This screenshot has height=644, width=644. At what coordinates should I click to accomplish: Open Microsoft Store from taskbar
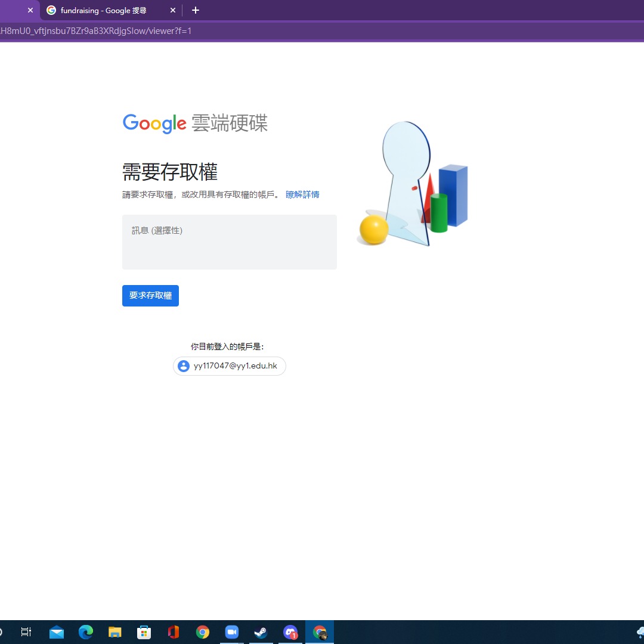pos(144,631)
